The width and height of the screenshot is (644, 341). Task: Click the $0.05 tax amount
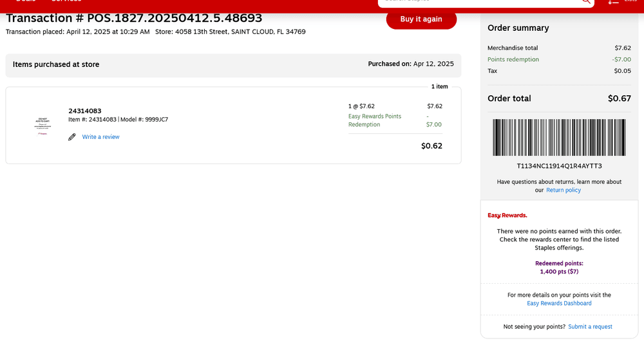[x=623, y=71]
